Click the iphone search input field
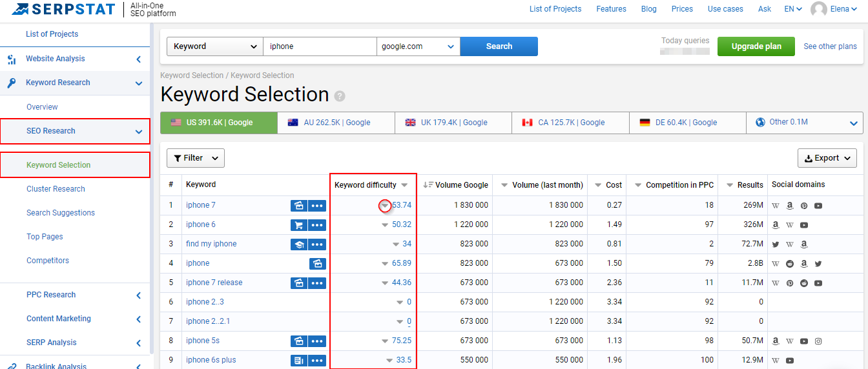Screen dimensions: 868x369 point(320,46)
